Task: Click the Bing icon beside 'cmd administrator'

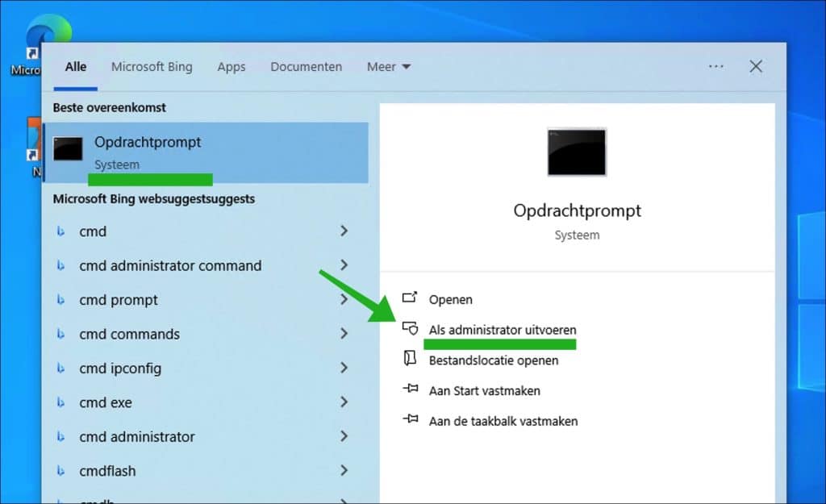Action: click(60, 436)
